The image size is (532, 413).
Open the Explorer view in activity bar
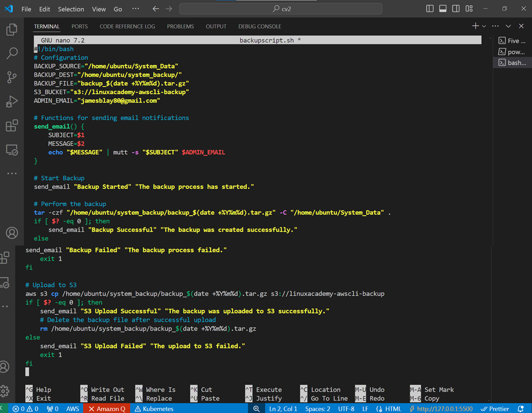pyautogui.click(x=12, y=29)
